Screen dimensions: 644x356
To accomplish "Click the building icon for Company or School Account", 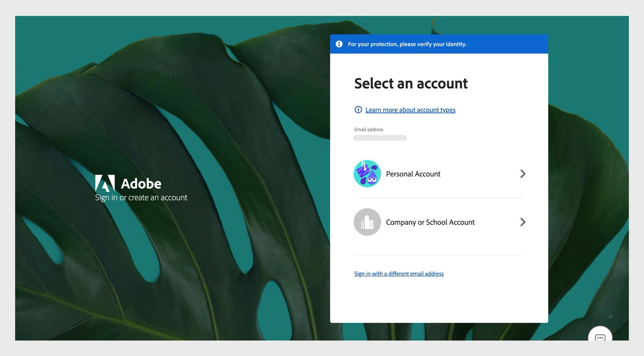I will (x=367, y=222).
